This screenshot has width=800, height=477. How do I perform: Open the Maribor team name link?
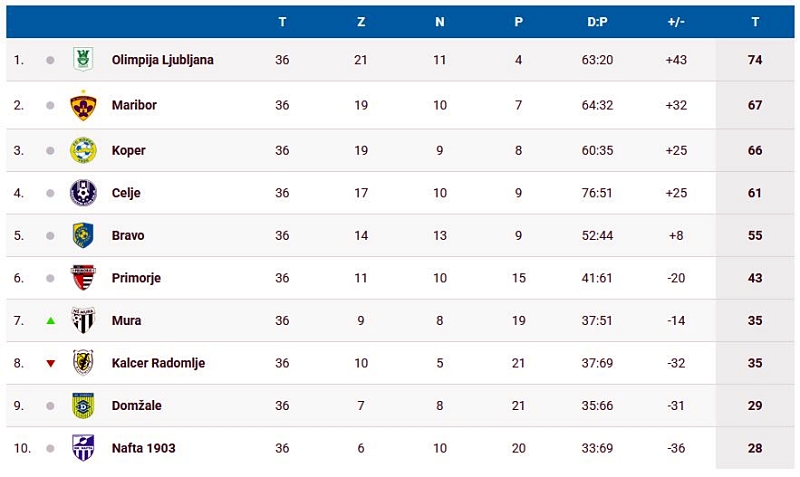tap(134, 105)
